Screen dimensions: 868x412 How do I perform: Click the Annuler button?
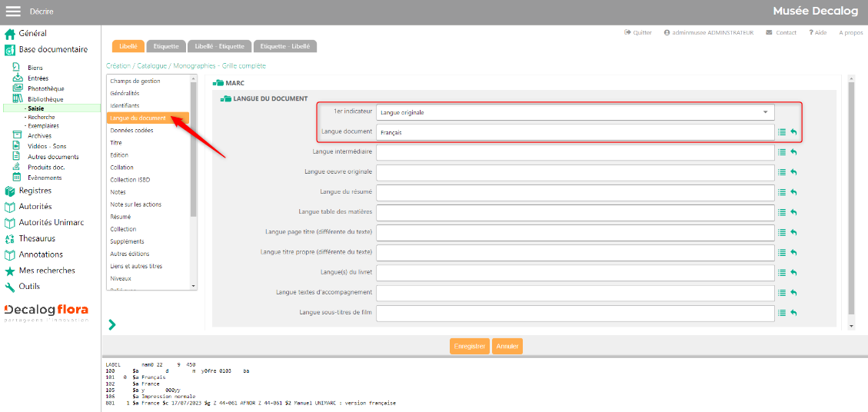click(x=507, y=347)
